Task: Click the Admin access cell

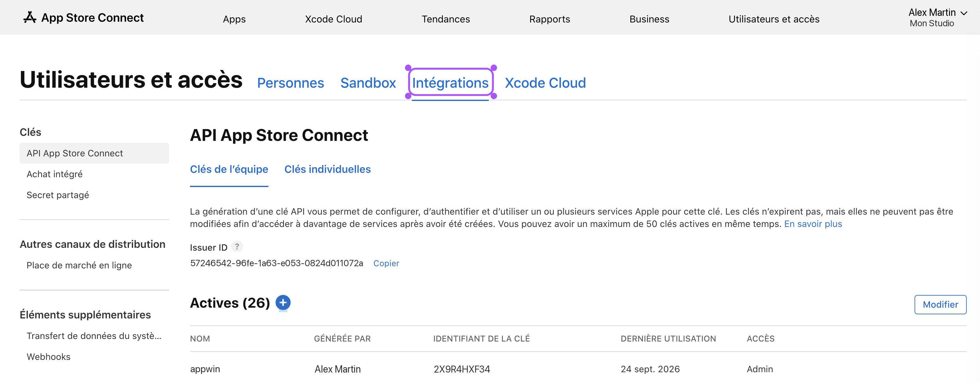Action: pos(760,369)
